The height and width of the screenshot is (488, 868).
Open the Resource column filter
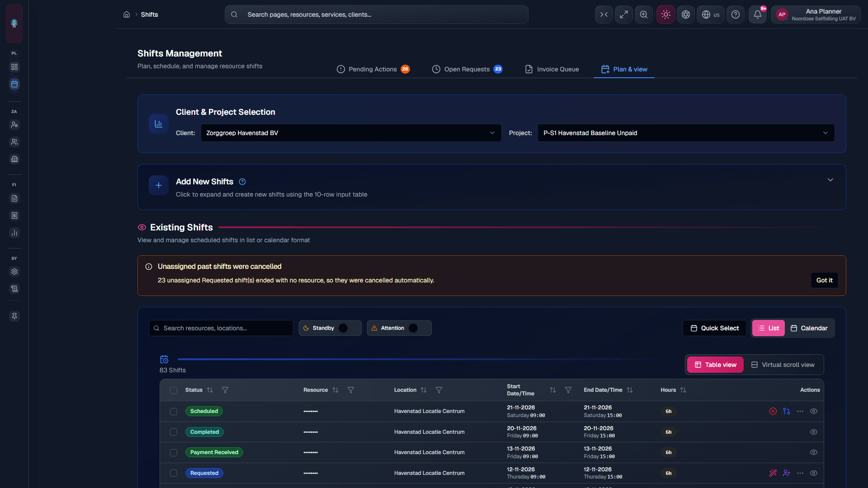351,390
